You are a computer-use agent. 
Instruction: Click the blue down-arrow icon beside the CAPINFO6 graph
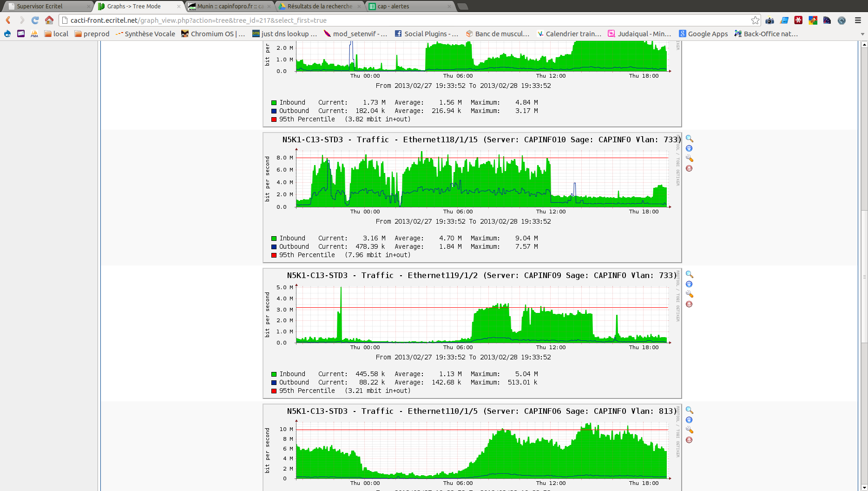pos(689,420)
